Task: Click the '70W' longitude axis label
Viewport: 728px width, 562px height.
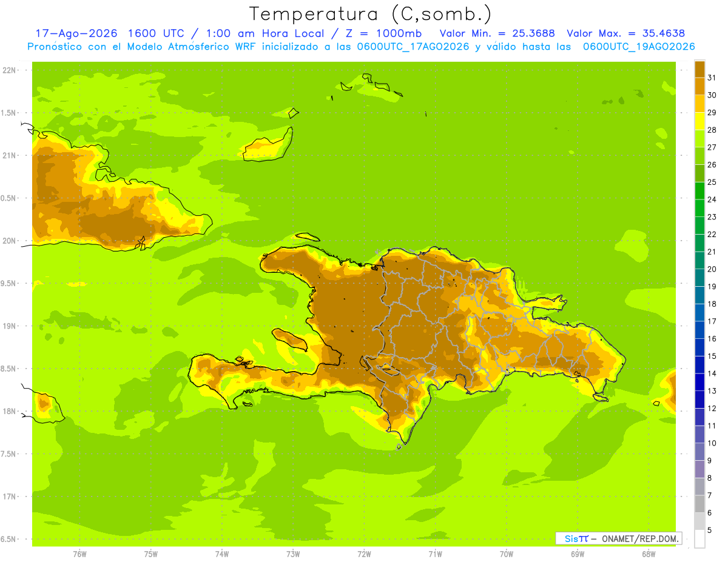Action: tap(507, 554)
